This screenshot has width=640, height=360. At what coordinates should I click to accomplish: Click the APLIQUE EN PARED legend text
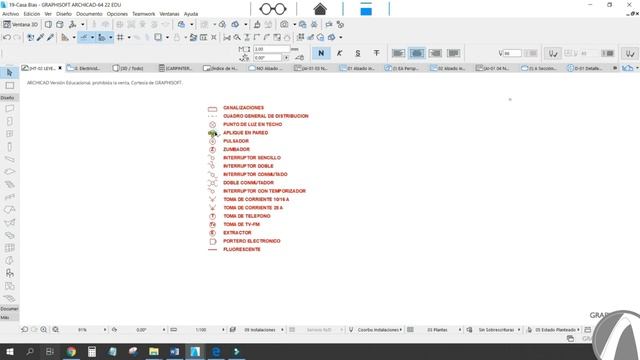coord(245,133)
